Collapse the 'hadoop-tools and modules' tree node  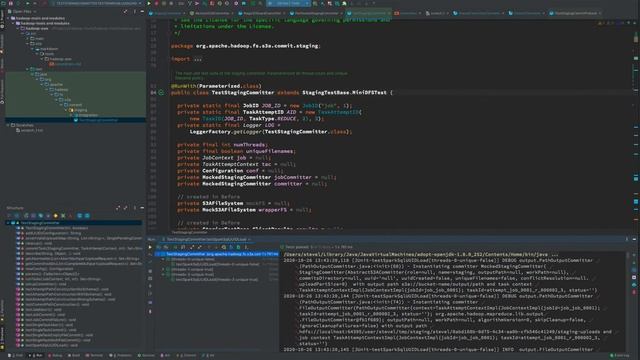(13, 23)
